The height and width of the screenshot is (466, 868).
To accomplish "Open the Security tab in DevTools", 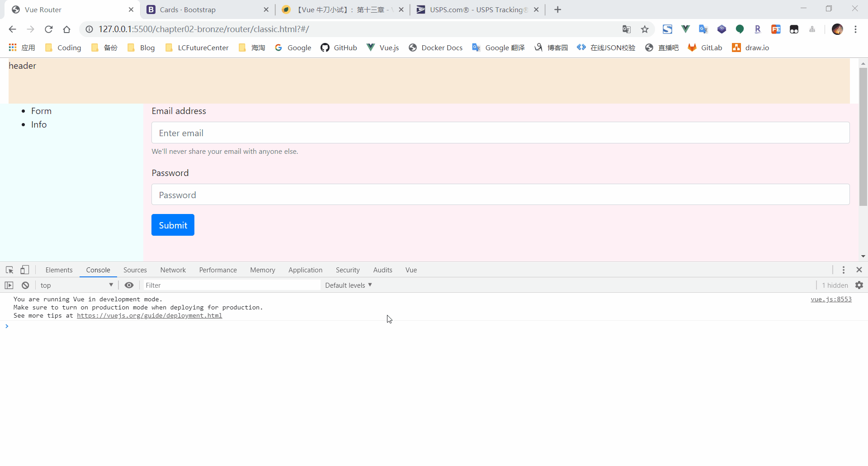I will coord(348,270).
